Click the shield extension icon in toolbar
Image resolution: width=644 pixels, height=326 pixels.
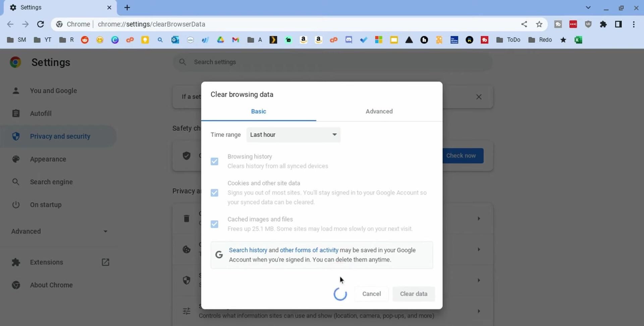click(x=588, y=24)
